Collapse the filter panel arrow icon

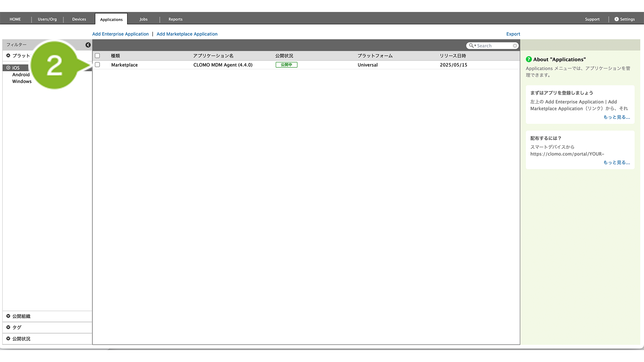tap(88, 45)
